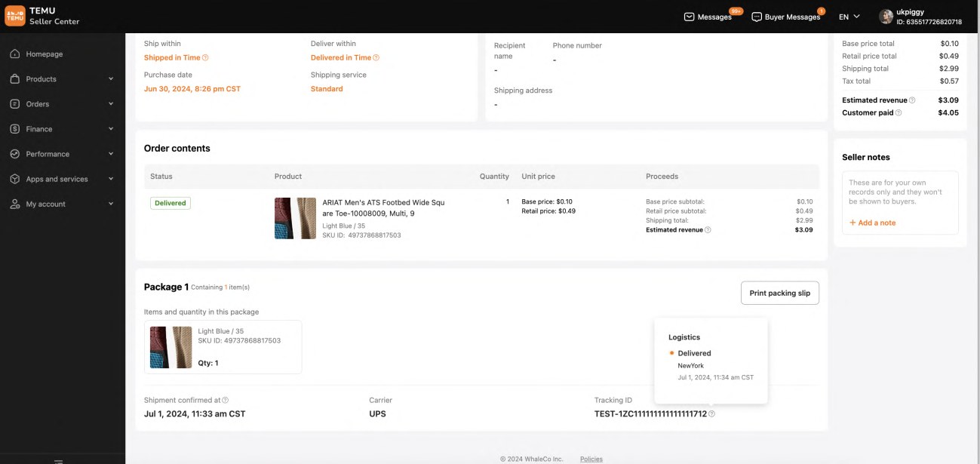980x464 pixels.
Task: Click Add a note in Seller notes
Action: click(x=874, y=222)
